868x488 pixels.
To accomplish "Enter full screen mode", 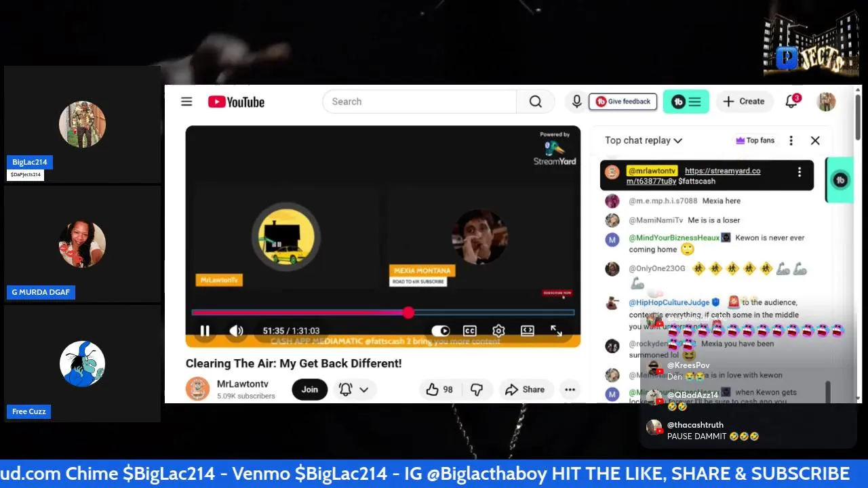I will (x=556, y=331).
